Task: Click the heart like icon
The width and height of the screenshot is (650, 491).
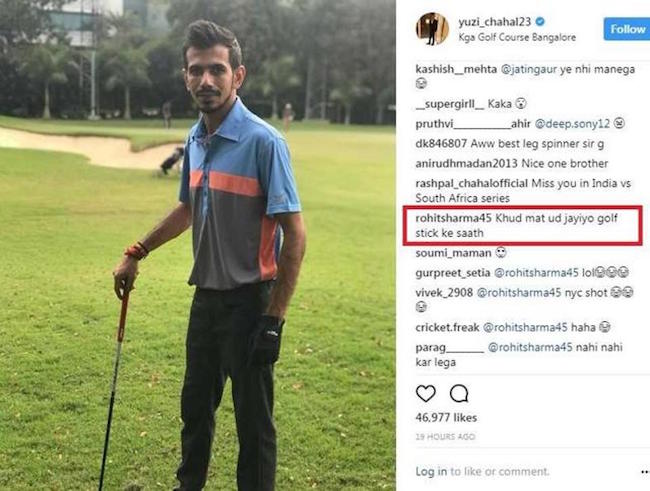Action: 425,394
